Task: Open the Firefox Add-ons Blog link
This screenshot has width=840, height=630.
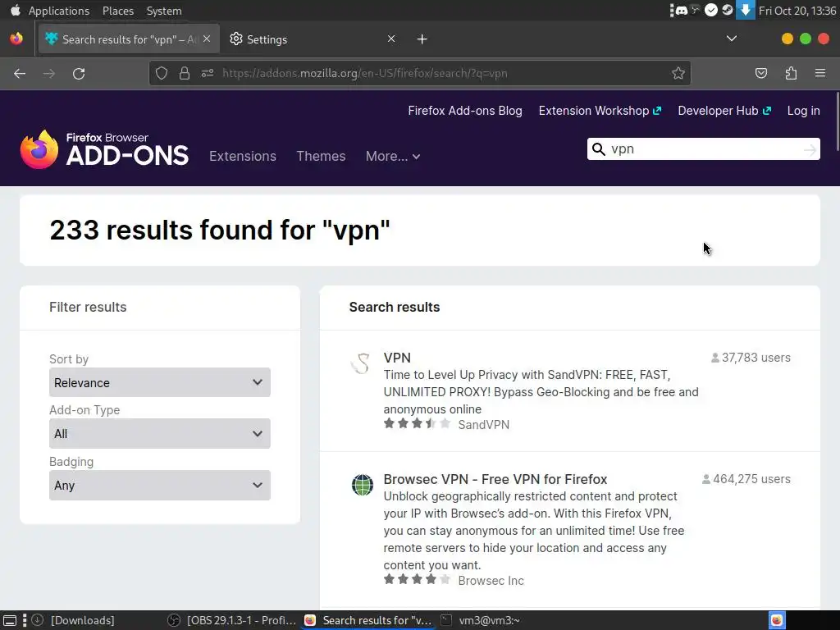Action: (x=465, y=111)
